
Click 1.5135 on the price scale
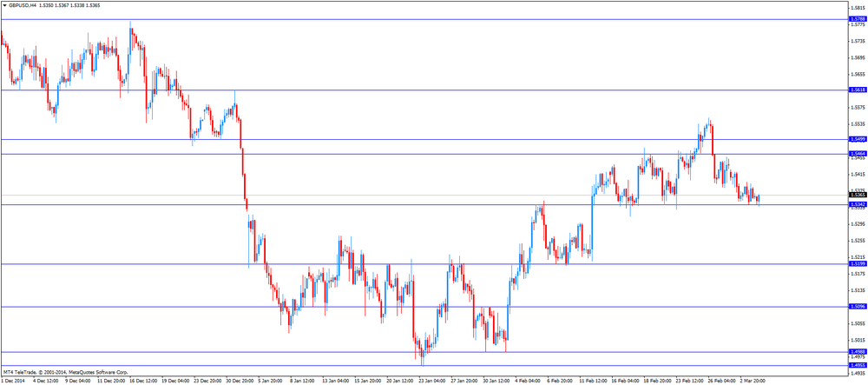tap(857, 290)
